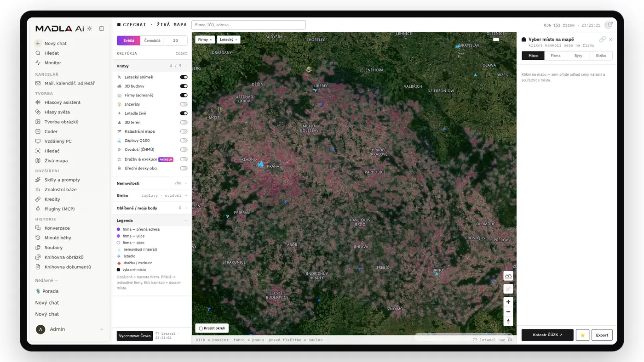Enable the Inzeráty layer
The image size is (644, 362).
[184, 104]
